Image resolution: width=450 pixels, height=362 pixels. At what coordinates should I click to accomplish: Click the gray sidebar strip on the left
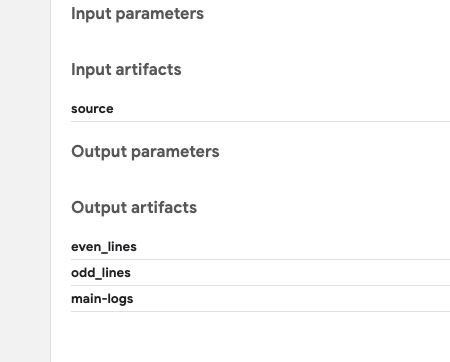click(x=25, y=181)
